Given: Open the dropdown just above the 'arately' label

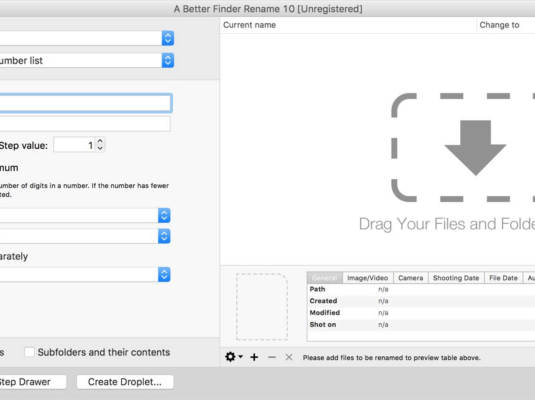Looking at the screenshot, I should (x=164, y=236).
